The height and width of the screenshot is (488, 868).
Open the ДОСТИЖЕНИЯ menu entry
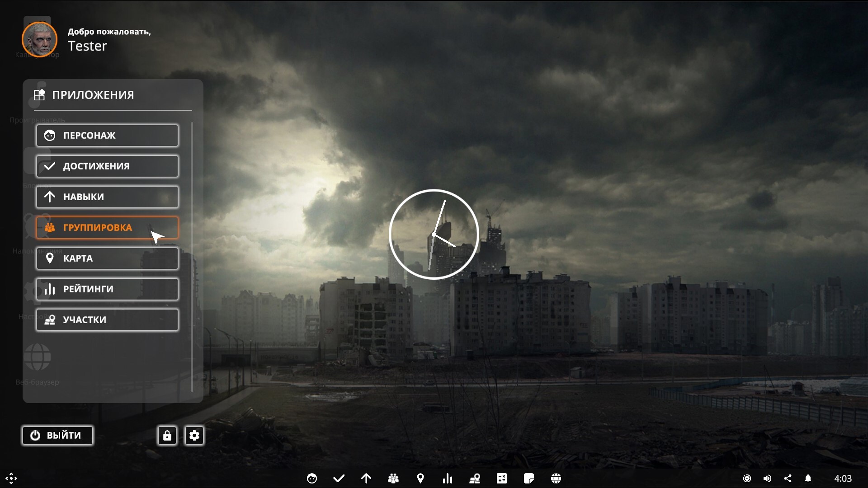tap(107, 166)
